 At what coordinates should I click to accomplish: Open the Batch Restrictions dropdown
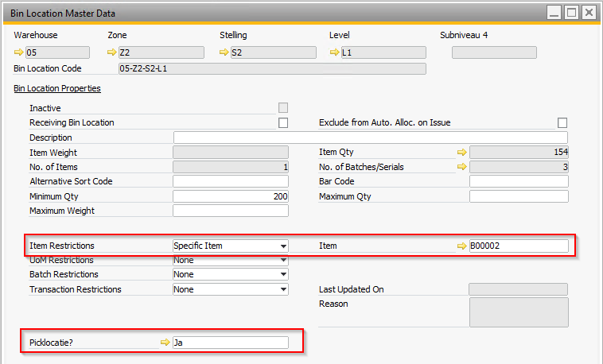point(283,275)
